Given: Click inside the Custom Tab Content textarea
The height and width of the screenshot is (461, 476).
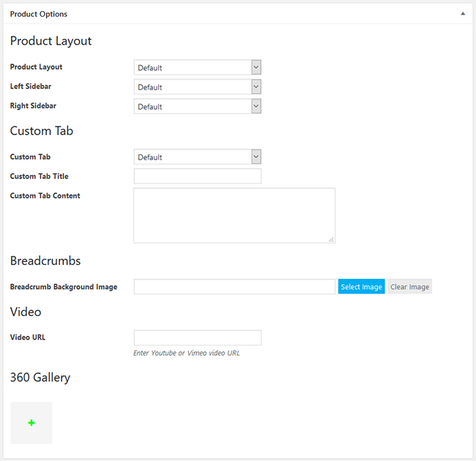Looking at the screenshot, I should pyautogui.click(x=234, y=215).
